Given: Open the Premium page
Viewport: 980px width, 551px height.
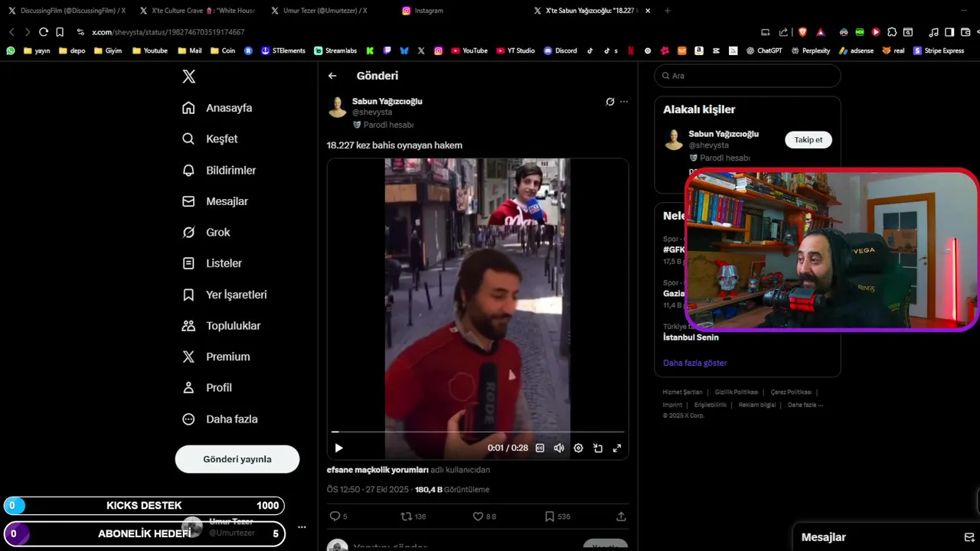Looking at the screenshot, I should tap(216, 357).
